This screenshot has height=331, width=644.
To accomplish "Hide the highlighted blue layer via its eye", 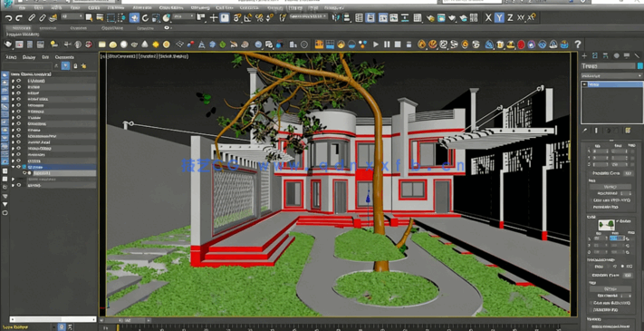I will pos(18,167).
